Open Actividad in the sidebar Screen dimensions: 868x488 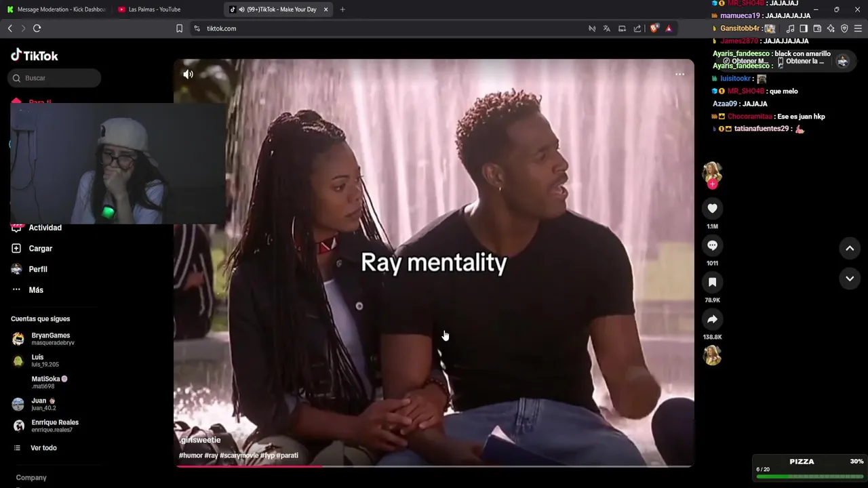[x=45, y=228]
